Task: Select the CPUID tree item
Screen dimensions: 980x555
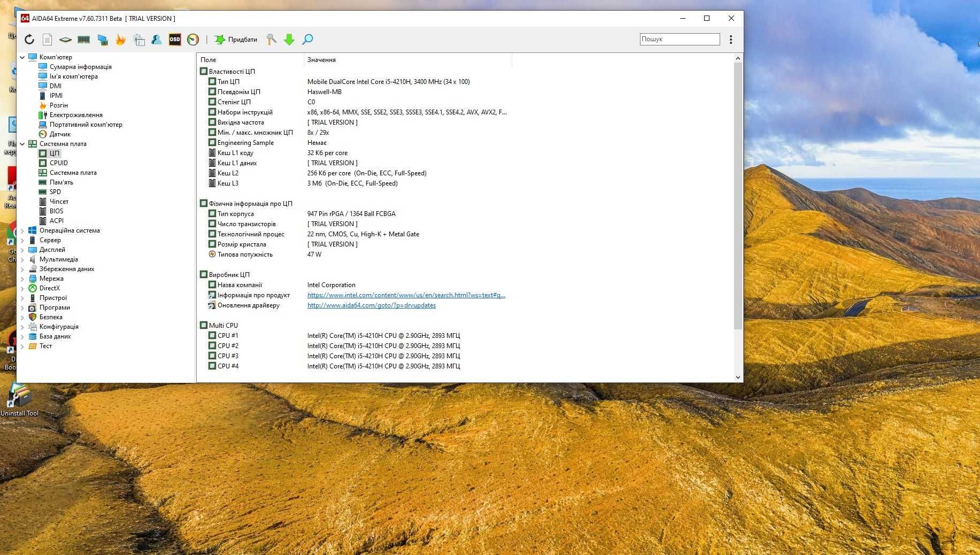Action: [x=59, y=163]
